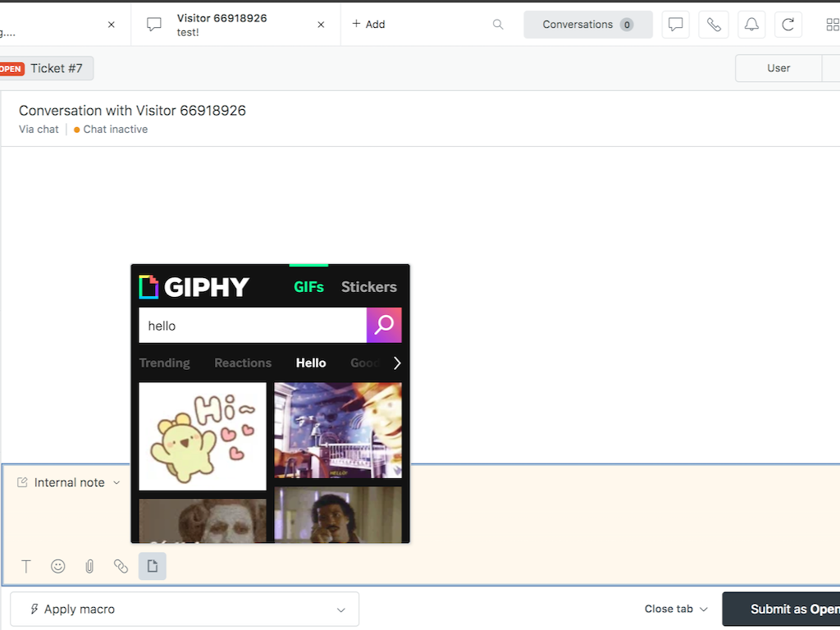Click the Add button to create a new tab

[368, 24]
